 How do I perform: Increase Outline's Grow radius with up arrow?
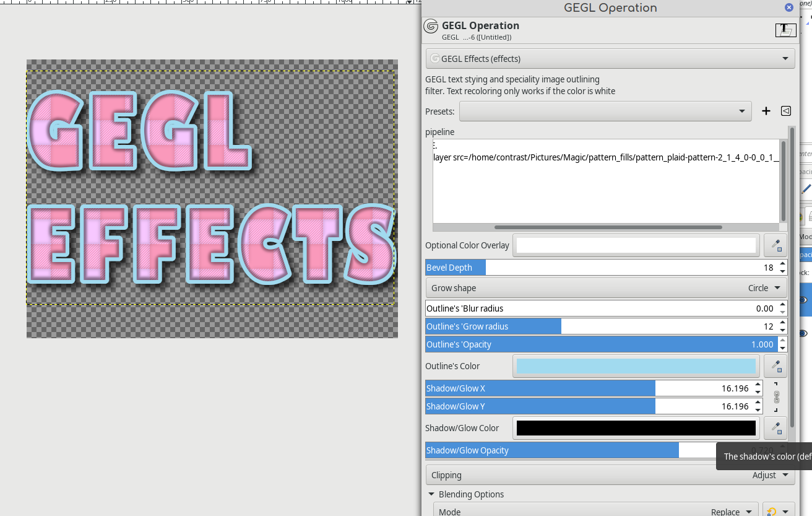(782, 323)
